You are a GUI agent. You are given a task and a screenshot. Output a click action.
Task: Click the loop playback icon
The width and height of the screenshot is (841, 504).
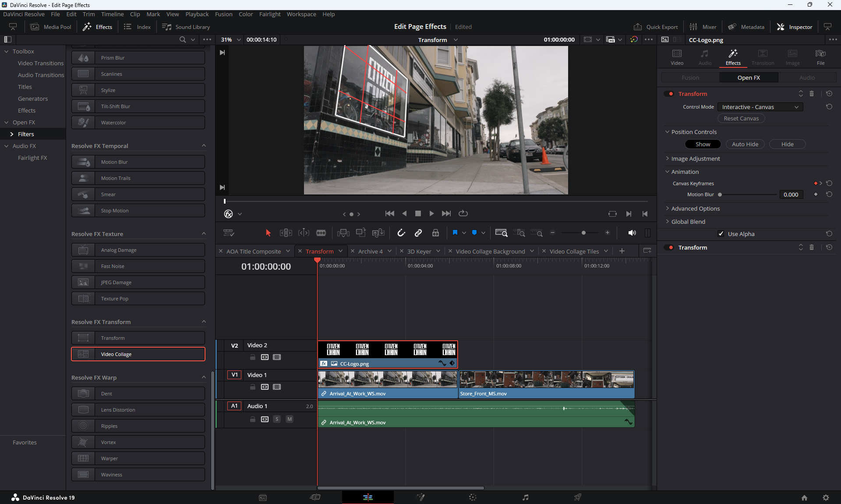pos(463,214)
